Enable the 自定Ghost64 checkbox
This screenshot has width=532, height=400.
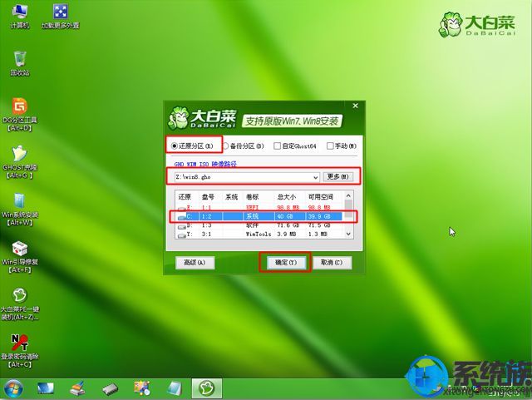click(x=295, y=146)
